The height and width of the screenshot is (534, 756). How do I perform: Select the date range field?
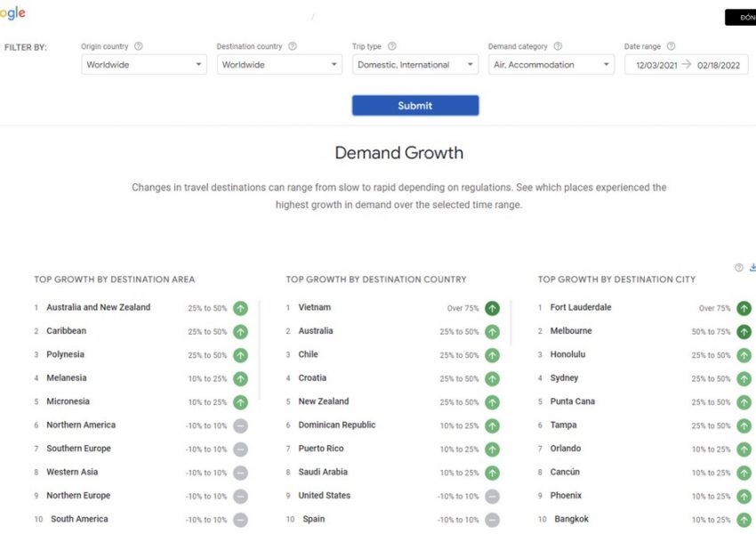686,65
